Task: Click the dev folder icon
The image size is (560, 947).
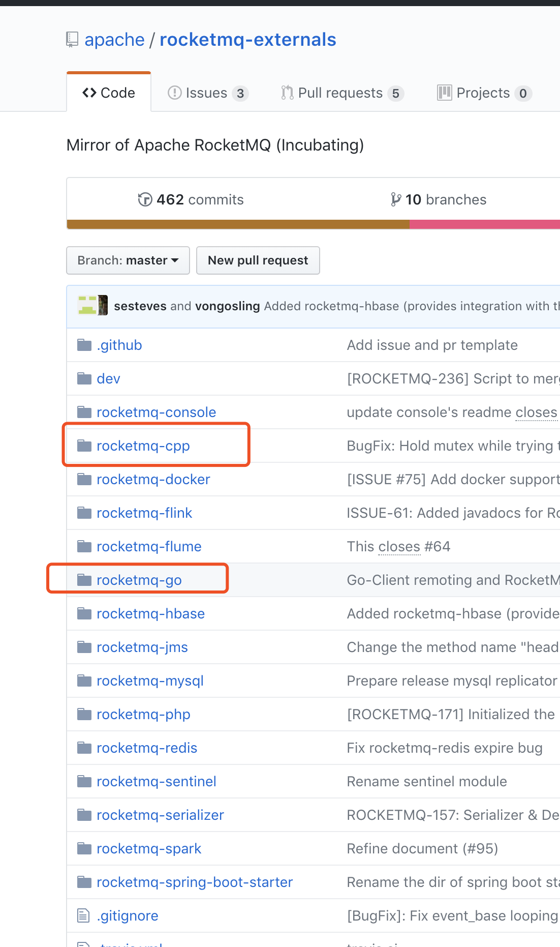Action: [x=84, y=379]
